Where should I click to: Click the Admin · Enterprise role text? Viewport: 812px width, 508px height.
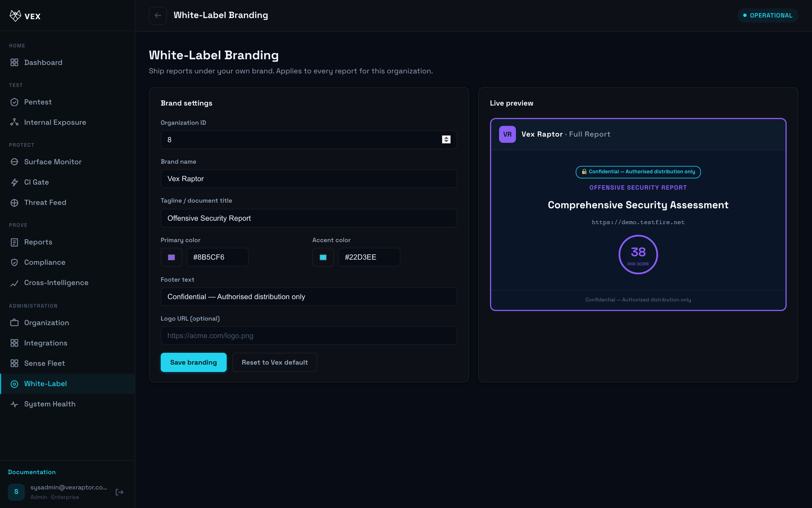pos(55,497)
